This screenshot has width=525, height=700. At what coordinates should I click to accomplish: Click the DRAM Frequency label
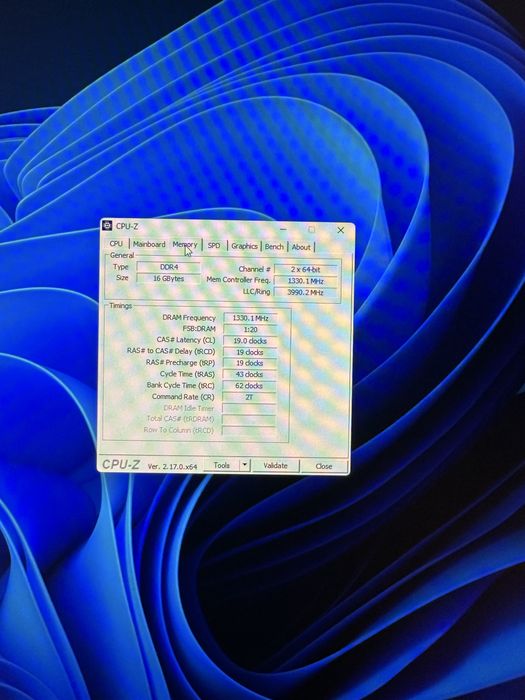point(189,317)
